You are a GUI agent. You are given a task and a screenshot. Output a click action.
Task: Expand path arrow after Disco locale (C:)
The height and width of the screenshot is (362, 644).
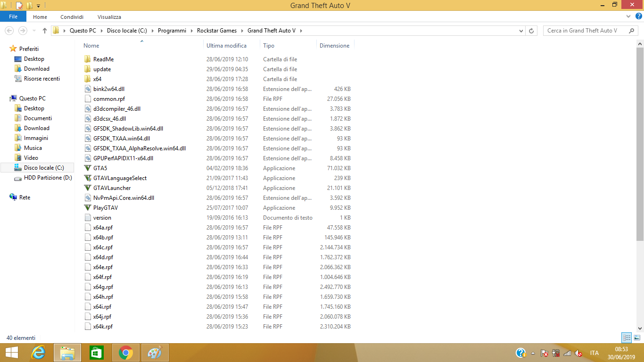coord(152,31)
